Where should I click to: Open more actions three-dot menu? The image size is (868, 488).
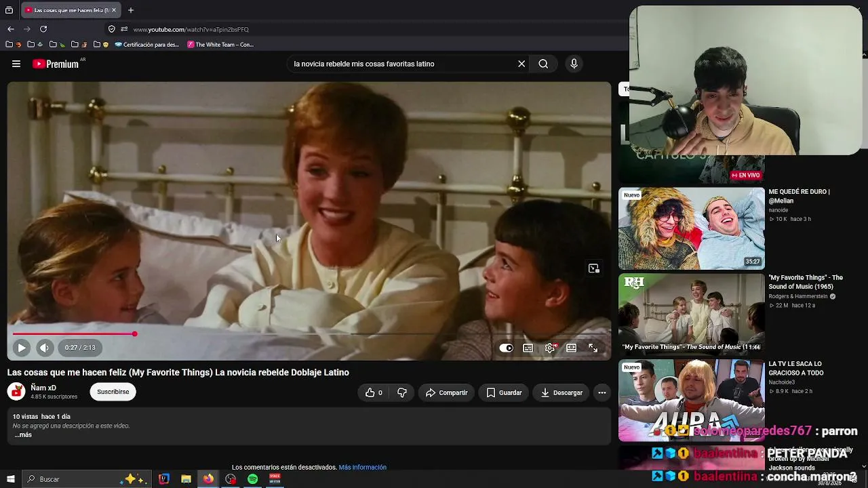click(601, 392)
